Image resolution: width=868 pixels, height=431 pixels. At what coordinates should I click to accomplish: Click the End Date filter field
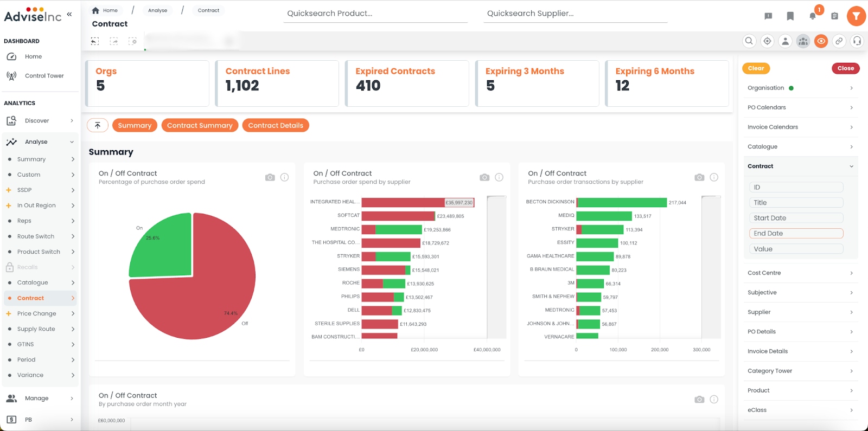(x=796, y=233)
